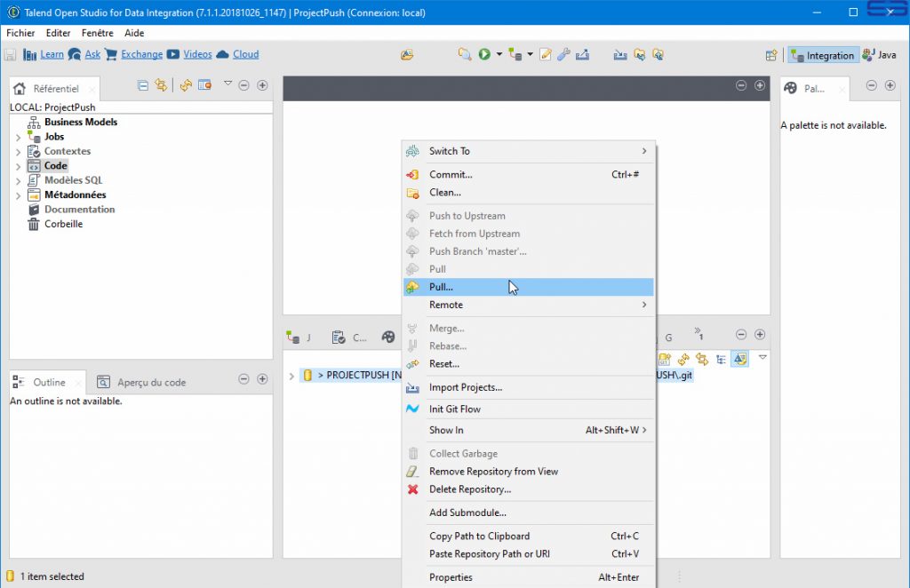Viewport: 910px width, 588px height.
Task: Minimize the Outline panel
Action: click(243, 379)
